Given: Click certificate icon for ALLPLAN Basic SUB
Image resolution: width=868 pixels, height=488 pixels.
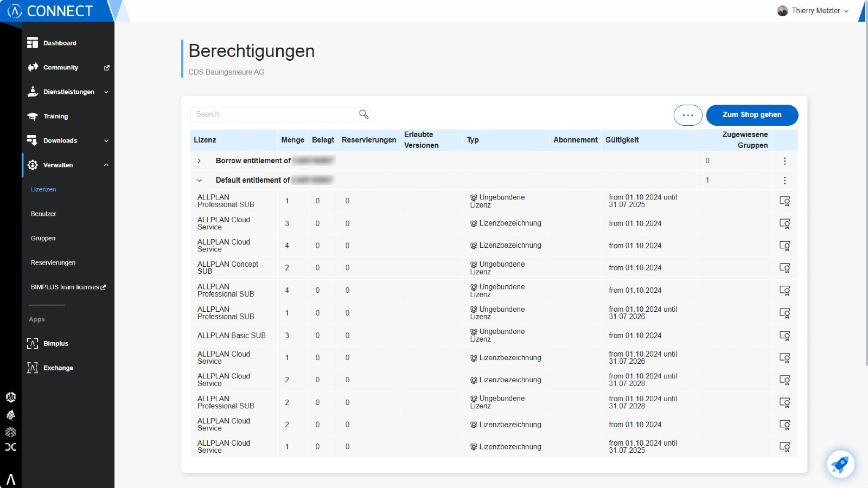Looking at the screenshot, I should click(x=784, y=336).
